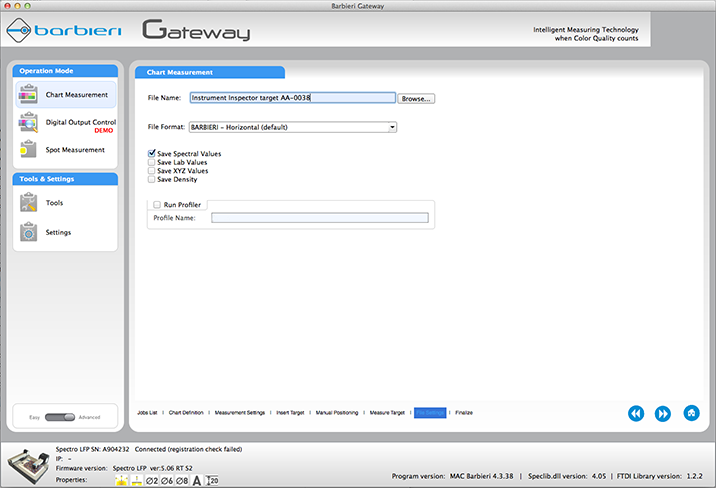Click Connected (registration check failed) status
The image size is (716, 488).
coord(188,449)
